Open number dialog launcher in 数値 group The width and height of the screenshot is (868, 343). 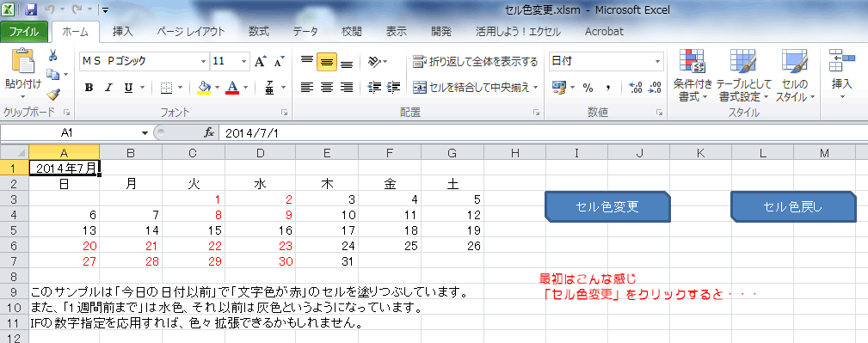659,113
